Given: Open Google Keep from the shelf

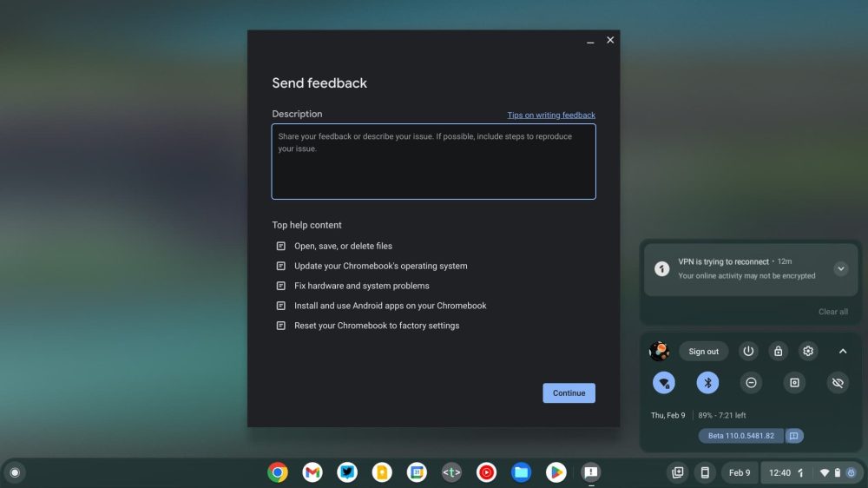Looking at the screenshot, I should point(382,472).
